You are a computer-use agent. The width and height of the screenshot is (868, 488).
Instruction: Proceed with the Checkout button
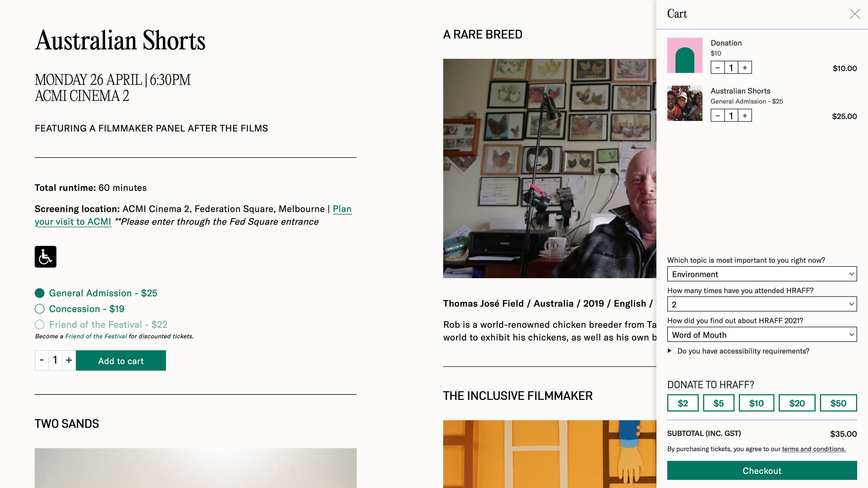[x=762, y=470]
